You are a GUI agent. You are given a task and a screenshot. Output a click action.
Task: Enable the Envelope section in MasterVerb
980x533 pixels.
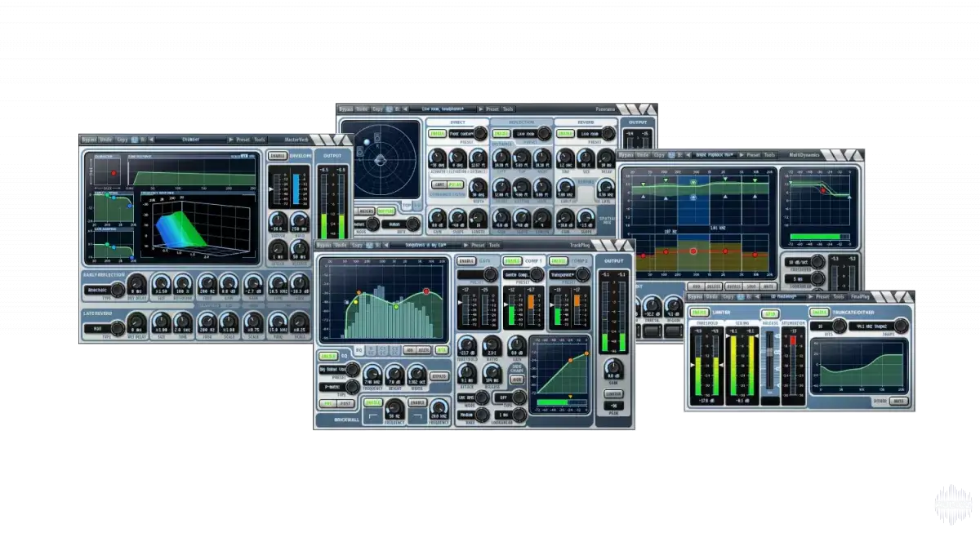pos(278,155)
